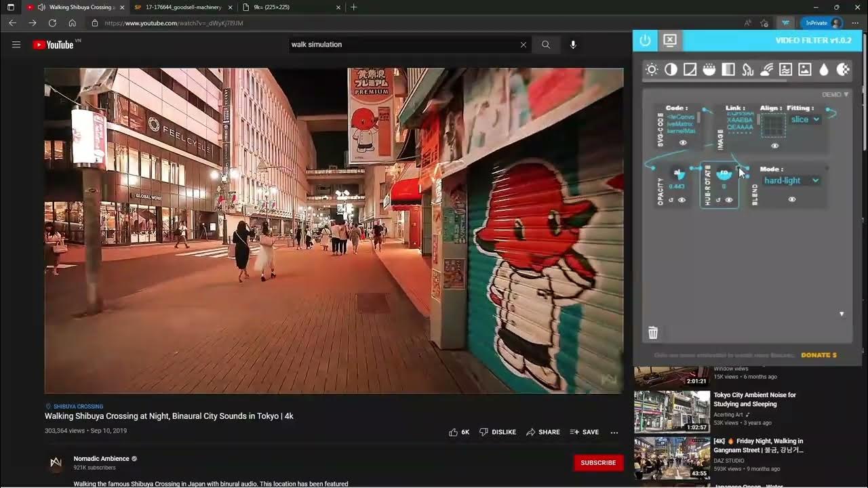Click the SVG Code text field
Image resolution: width=868 pixels, height=488 pixels.
(682, 123)
